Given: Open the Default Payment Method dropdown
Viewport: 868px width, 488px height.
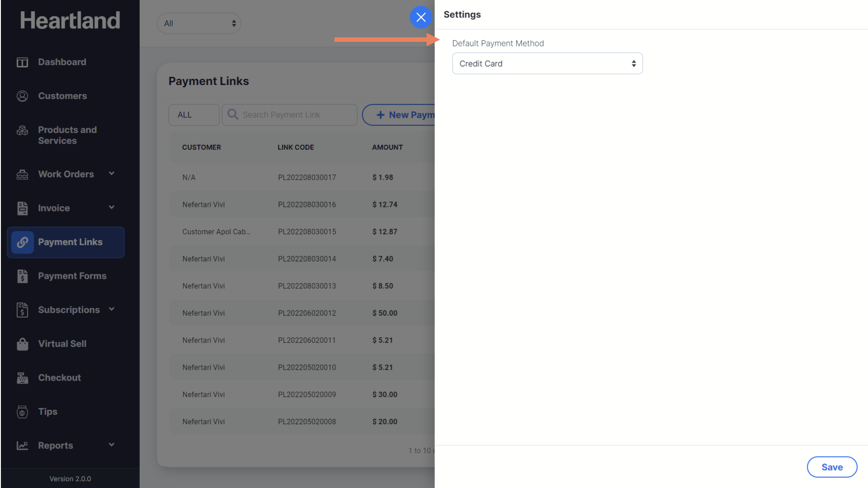Looking at the screenshot, I should 547,63.
